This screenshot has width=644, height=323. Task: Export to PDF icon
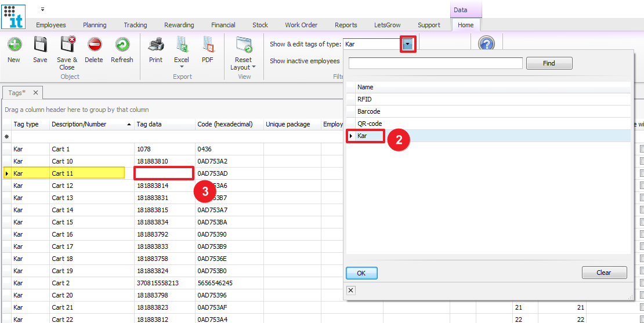pyautogui.click(x=208, y=44)
